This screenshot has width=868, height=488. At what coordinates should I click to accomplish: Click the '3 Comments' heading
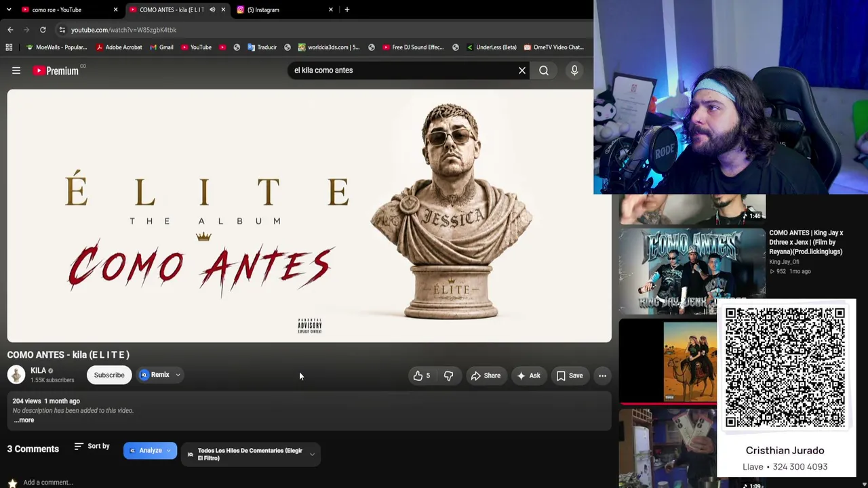coord(33,449)
